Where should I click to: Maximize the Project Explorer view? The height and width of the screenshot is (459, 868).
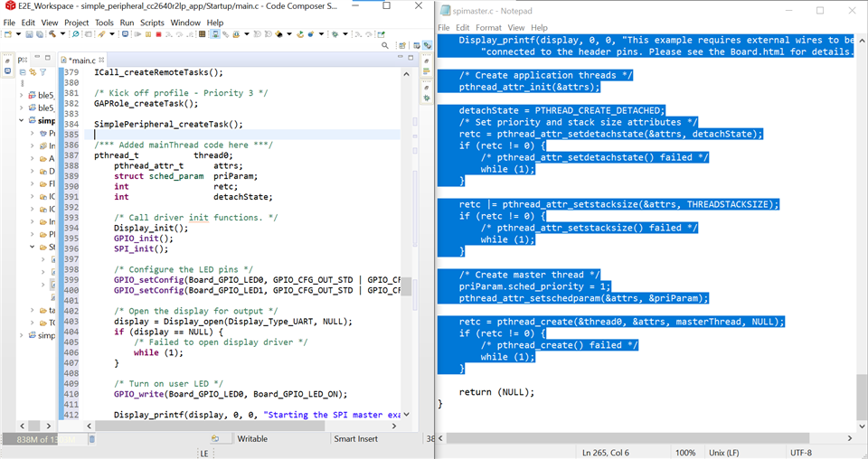tap(48, 57)
